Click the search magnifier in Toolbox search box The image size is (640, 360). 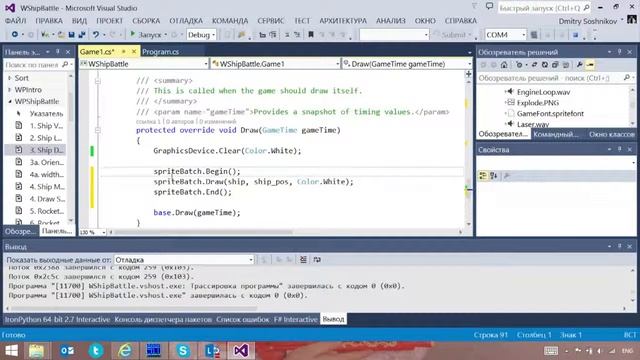(x=65, y=64)
